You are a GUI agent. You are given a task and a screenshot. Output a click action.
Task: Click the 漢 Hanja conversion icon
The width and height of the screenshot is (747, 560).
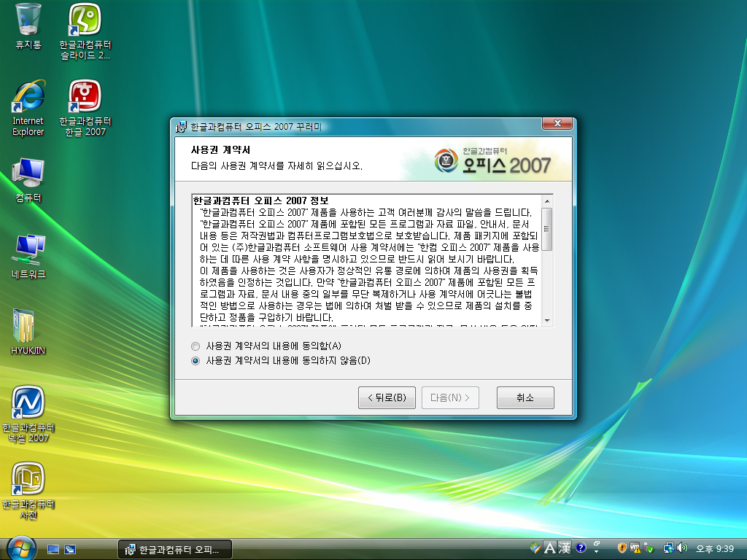tap(565, 548)
